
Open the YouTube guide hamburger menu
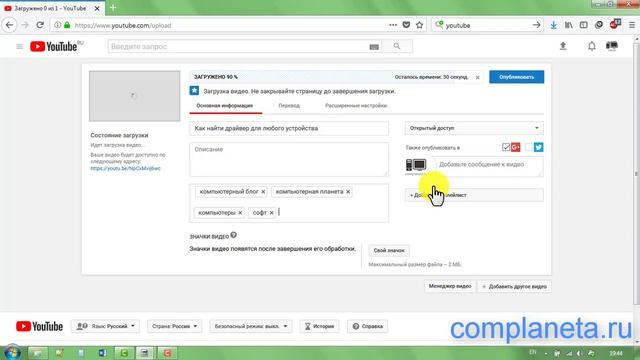(x=19, y=47)
